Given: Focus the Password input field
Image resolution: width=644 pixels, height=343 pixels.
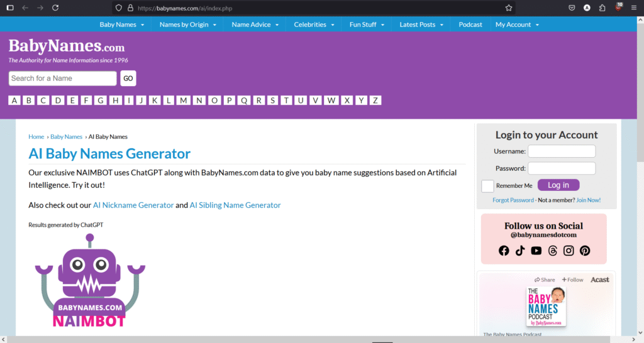Looking at the screenshot, I should coord(562,168).
